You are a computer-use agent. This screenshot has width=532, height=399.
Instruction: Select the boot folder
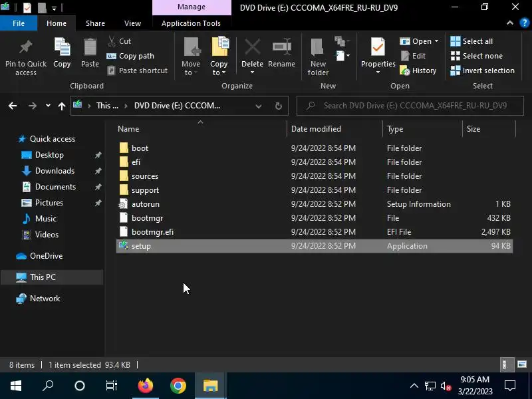314,148
